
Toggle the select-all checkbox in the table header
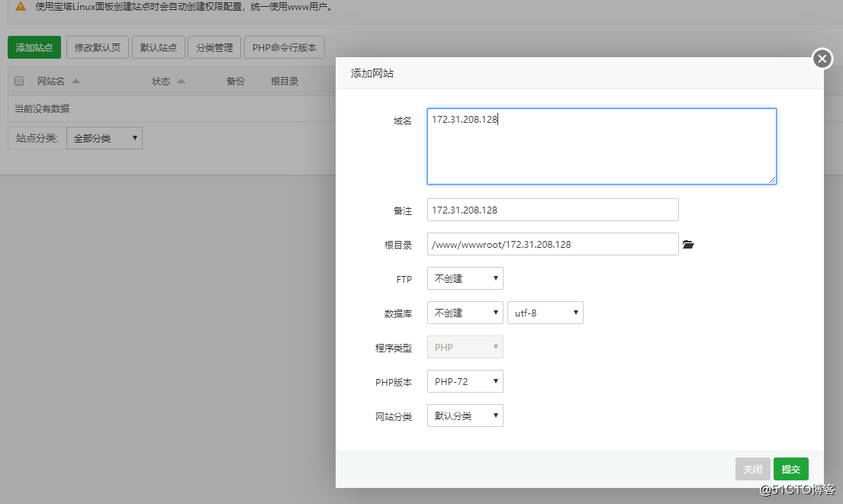(x=18, y=80)
